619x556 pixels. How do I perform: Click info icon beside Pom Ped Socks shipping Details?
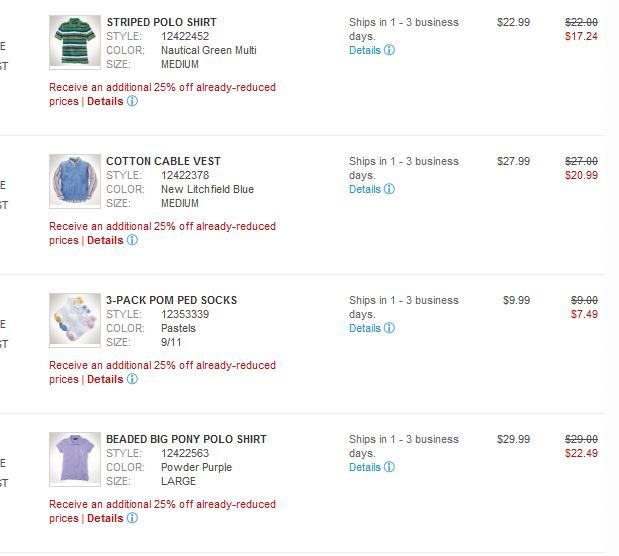[x=390, y=328]
